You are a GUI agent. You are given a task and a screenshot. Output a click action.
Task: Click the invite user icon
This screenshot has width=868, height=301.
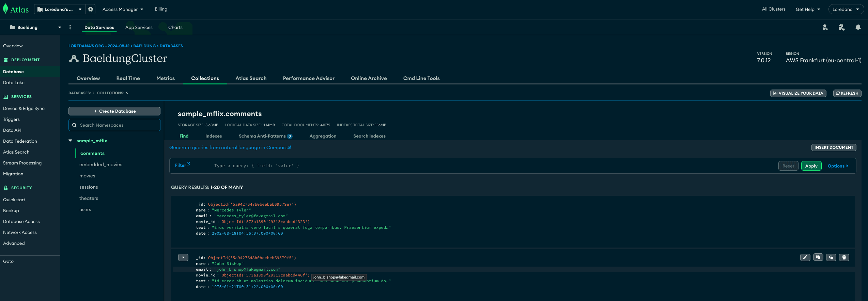pyautogui.click(x=825, y=27)
